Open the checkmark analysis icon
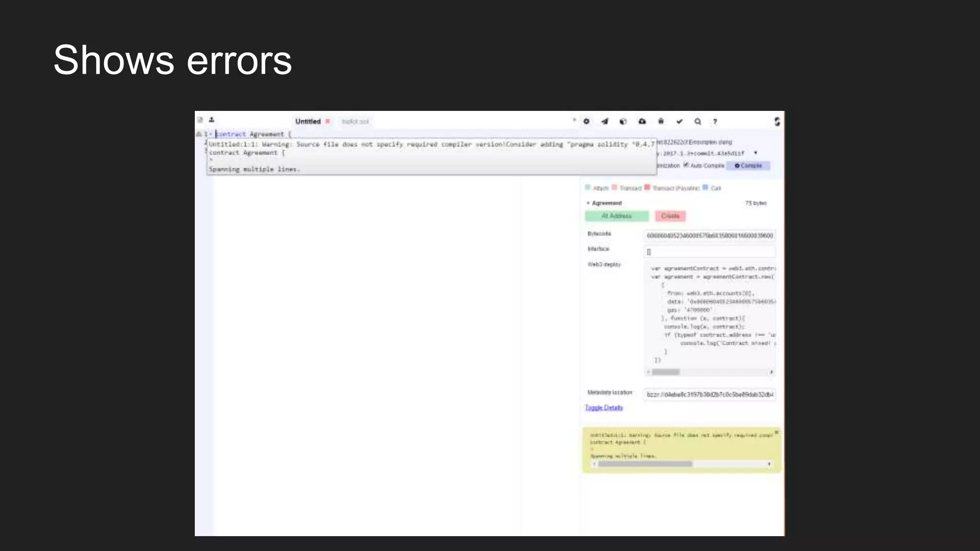This screenshot has height=551, width=980. 679,121
